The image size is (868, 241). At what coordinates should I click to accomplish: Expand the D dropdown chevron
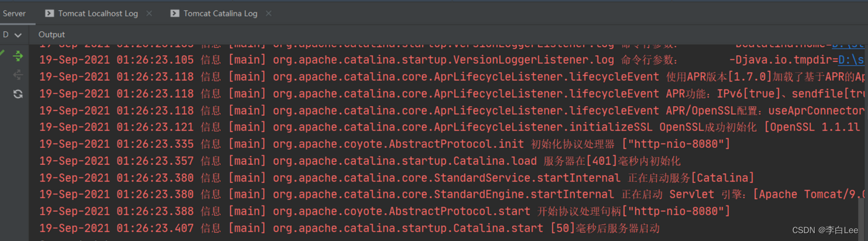point(18,35)
